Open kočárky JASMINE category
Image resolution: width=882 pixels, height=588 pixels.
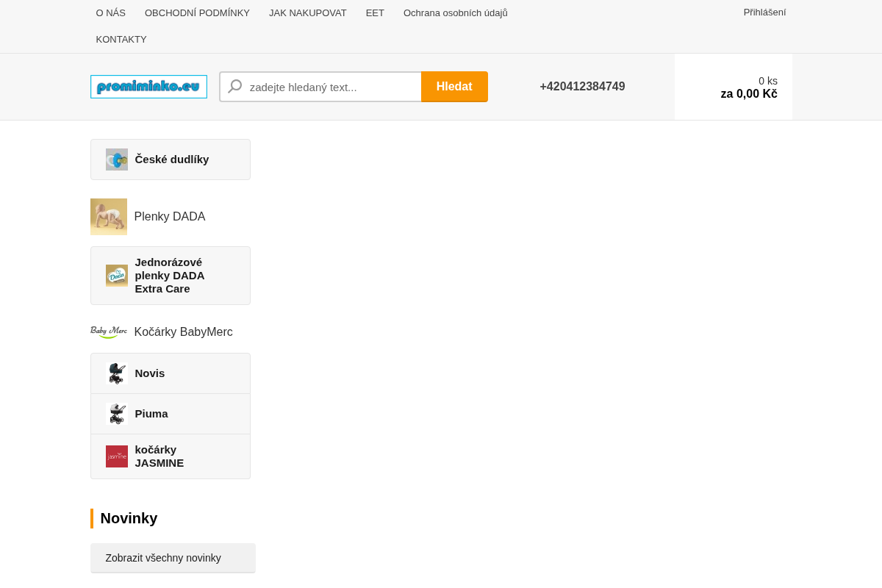pos(171,456)
